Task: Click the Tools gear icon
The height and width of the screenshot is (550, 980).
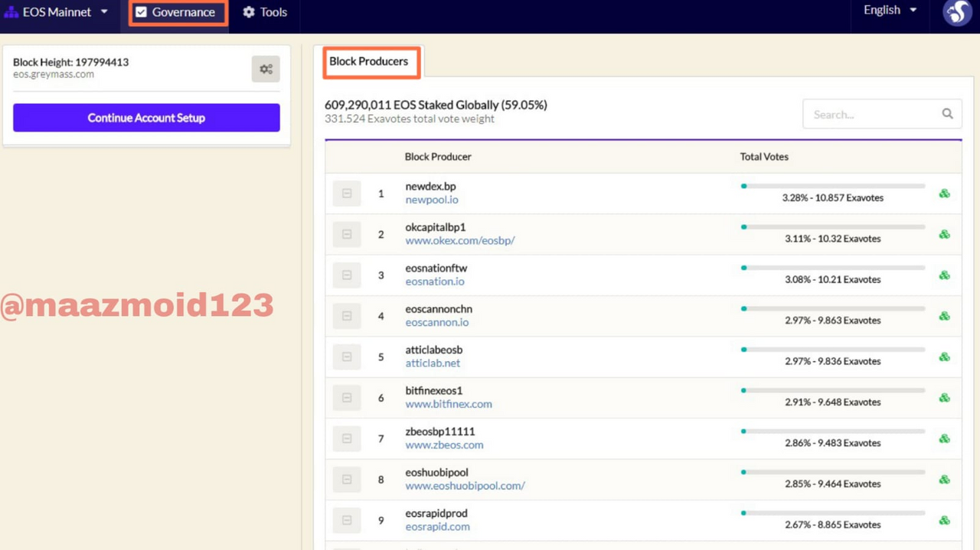Action: click(249, 12)
